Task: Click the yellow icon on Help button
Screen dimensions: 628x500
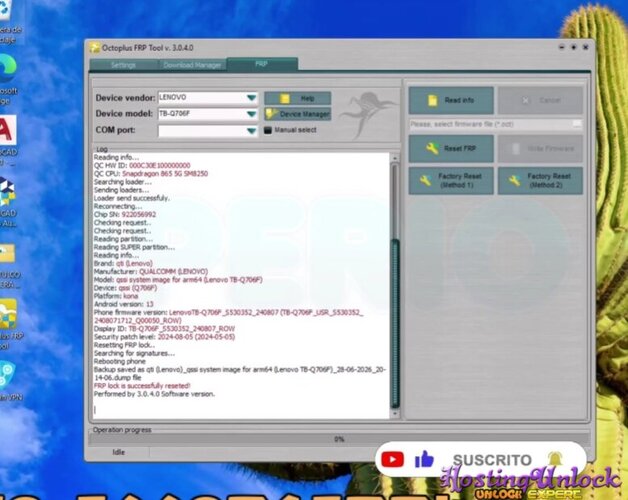Action: point(285,99)
